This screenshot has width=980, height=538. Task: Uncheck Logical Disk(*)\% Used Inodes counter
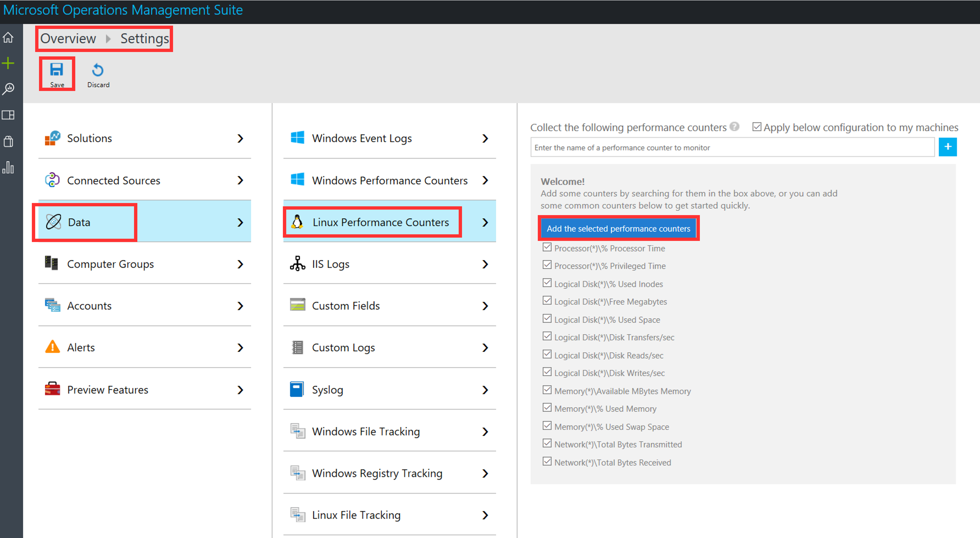tap(547, 283)
